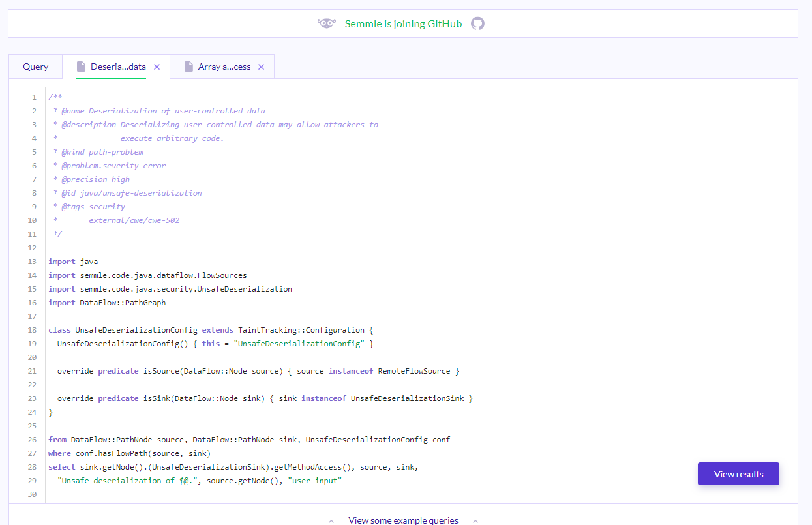This screenshot has width=812, height=525.
Task: Close the Deseria...data tab
Action: (x=157, y=66)
